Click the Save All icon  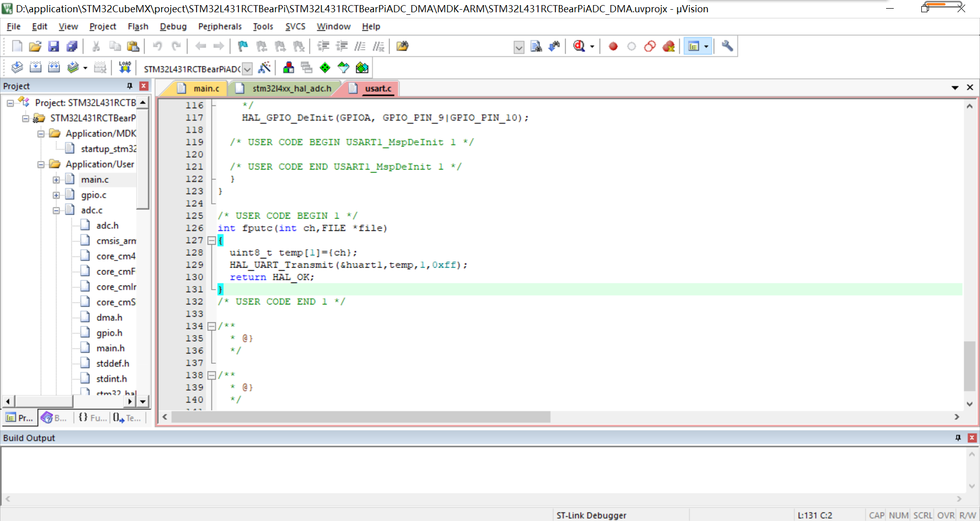(72, 46)
